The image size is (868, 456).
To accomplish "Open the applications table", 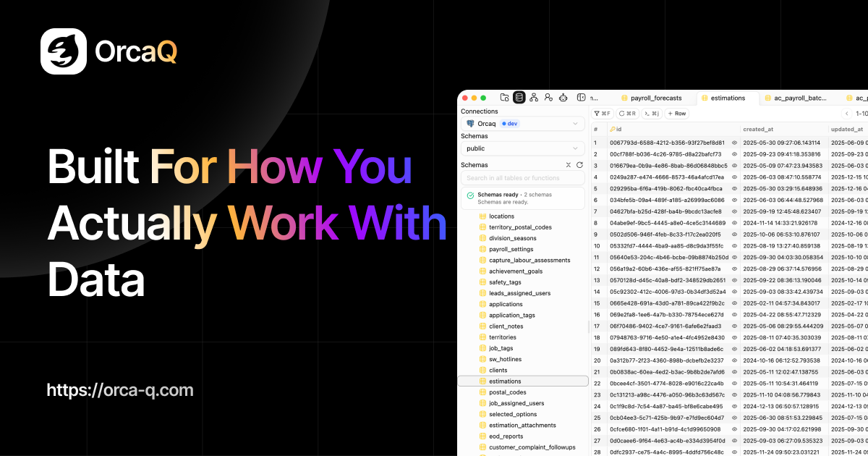I will [x=506, y=304].
